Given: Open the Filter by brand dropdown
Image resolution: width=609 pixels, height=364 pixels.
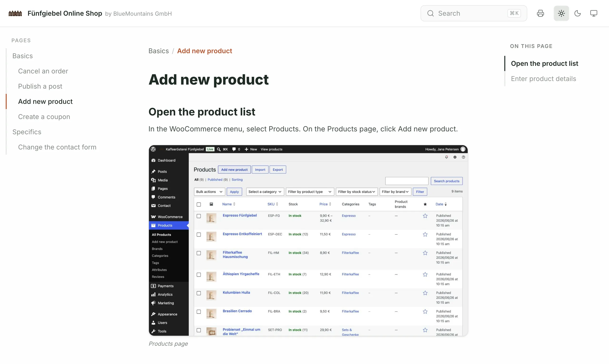Looking at the screenshot, I should [x=395, y=192].
